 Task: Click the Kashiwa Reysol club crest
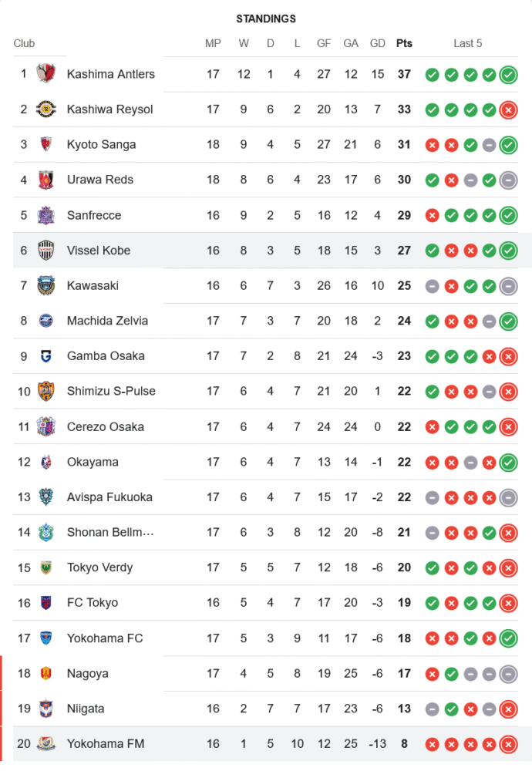click(46, 109)
